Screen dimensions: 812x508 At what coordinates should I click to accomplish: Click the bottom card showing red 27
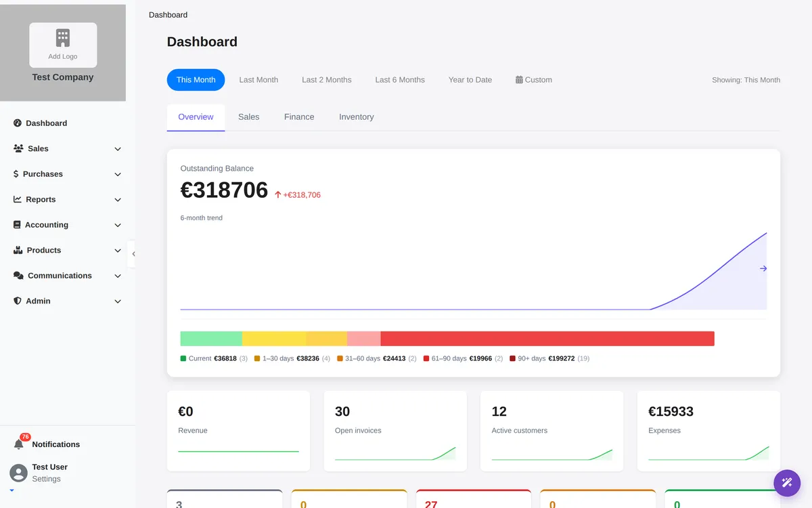[x=474, y=499]
